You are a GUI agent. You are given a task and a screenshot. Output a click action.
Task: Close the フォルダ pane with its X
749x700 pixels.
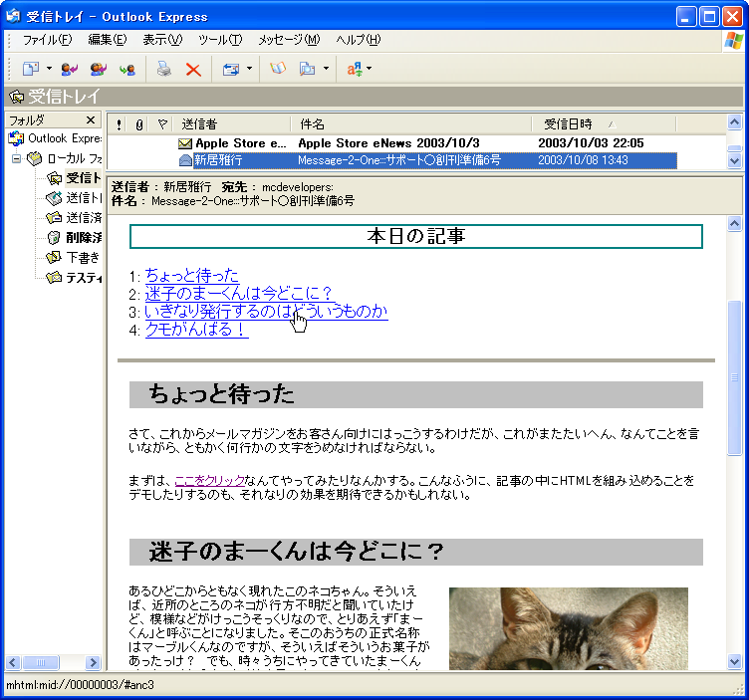coord(91,119)
